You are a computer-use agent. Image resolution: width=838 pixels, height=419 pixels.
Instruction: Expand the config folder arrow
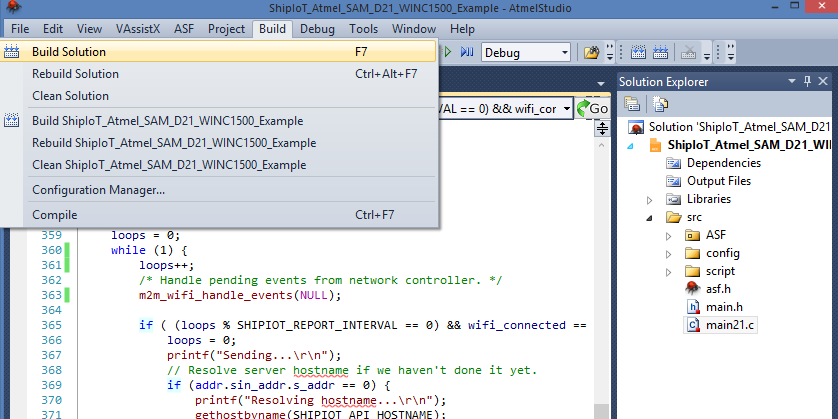(x=668, y=254)
